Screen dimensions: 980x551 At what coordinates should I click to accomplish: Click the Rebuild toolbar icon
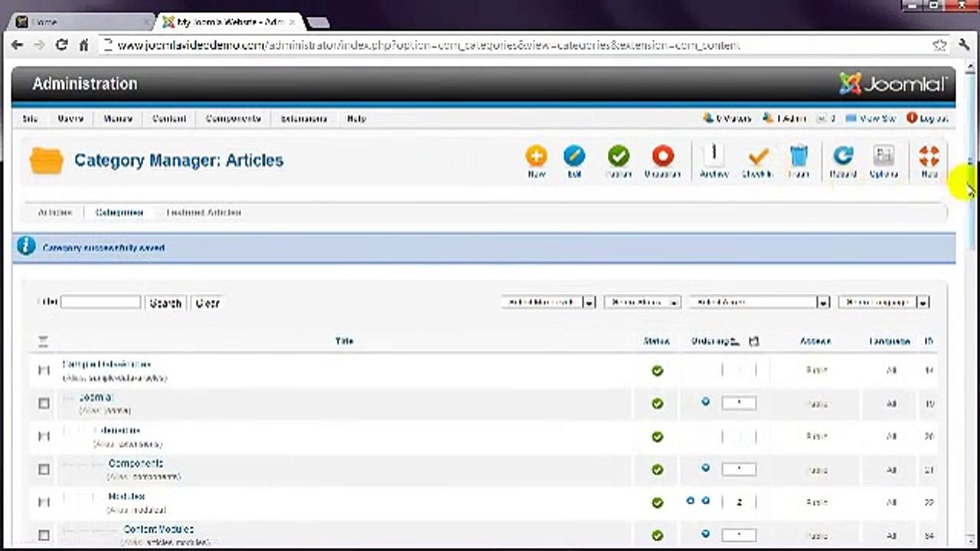843,156
